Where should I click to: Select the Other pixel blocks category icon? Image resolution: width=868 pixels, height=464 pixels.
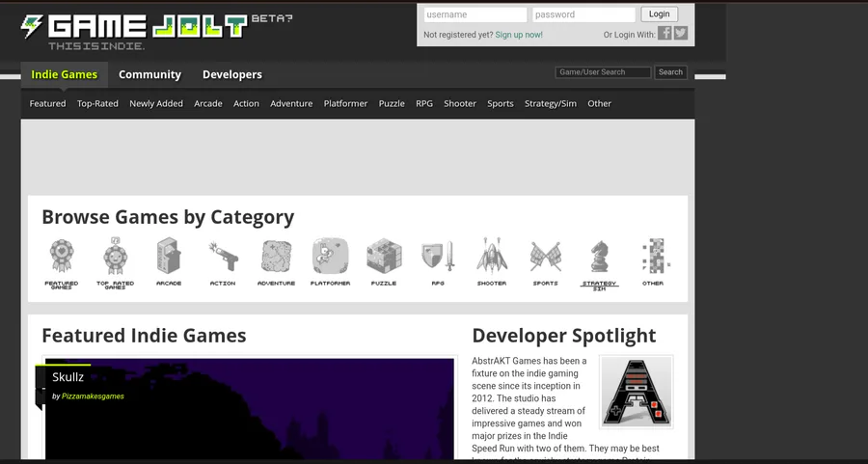(x=655, y=256)
